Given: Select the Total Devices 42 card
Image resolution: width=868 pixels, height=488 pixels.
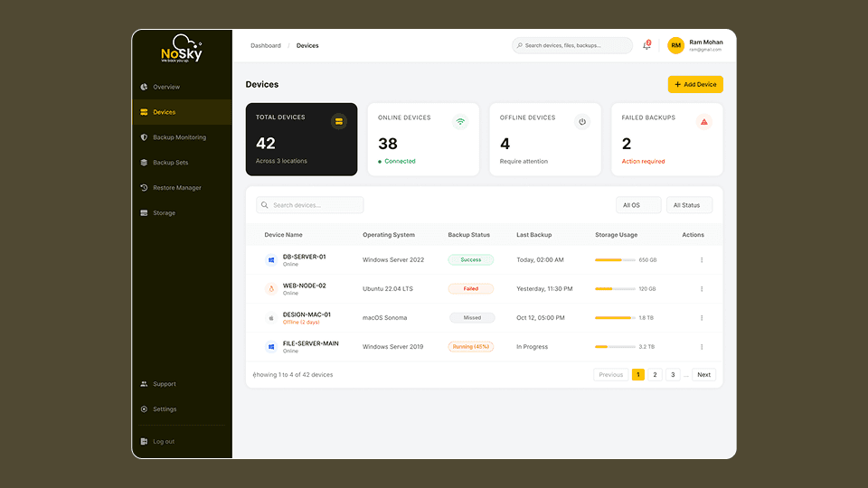Looking at the screenshot, I should pos(302,139).
